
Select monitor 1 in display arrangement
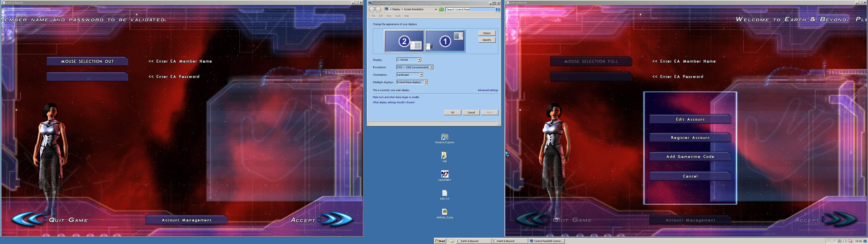445,41
